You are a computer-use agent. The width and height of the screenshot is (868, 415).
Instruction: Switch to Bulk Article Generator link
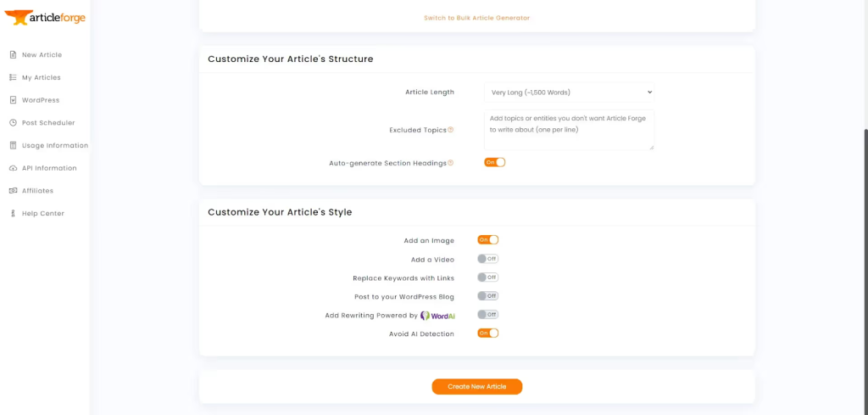click(477, 18)
